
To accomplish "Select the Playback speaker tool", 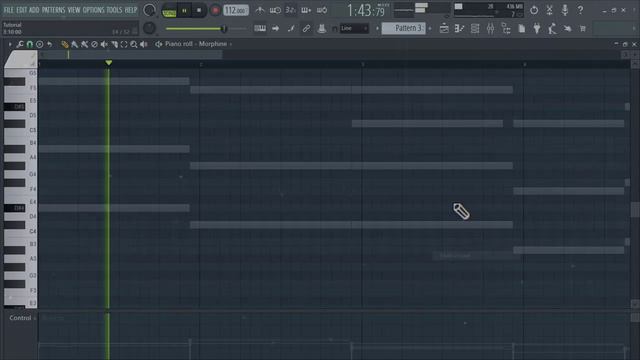I will pyautogui.click(x=144, y=44).
